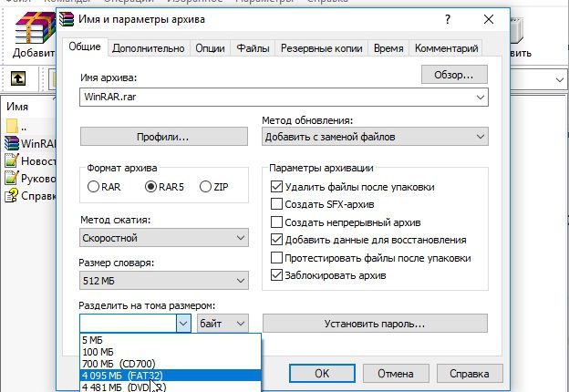The image size is (569, 392).
Task: Select the Справка help file icon in list
Action: 12,196
